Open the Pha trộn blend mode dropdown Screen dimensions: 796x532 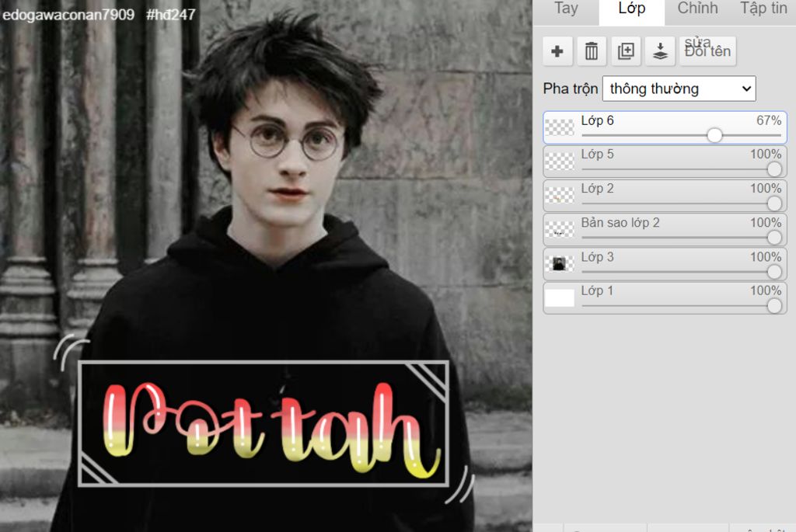click(x=679, y=89)
